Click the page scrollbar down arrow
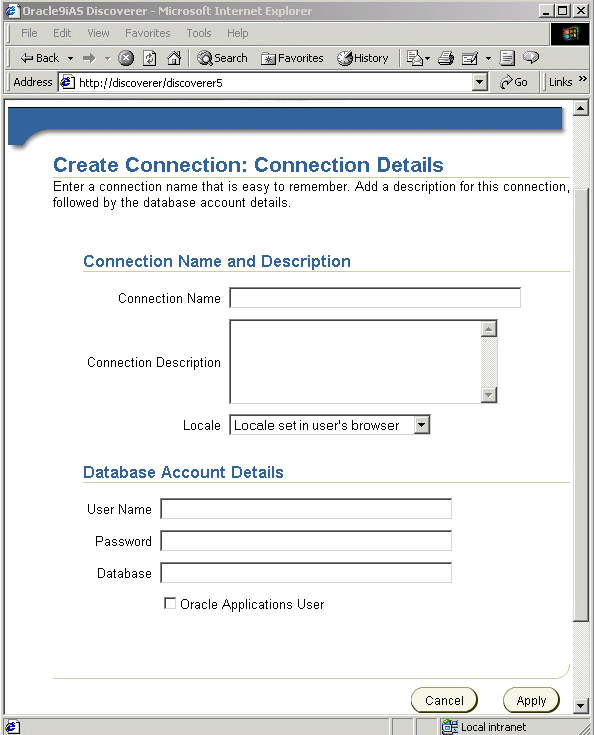Screen dimensions: 594x735 pyautogui.click(x=580, y=705)
